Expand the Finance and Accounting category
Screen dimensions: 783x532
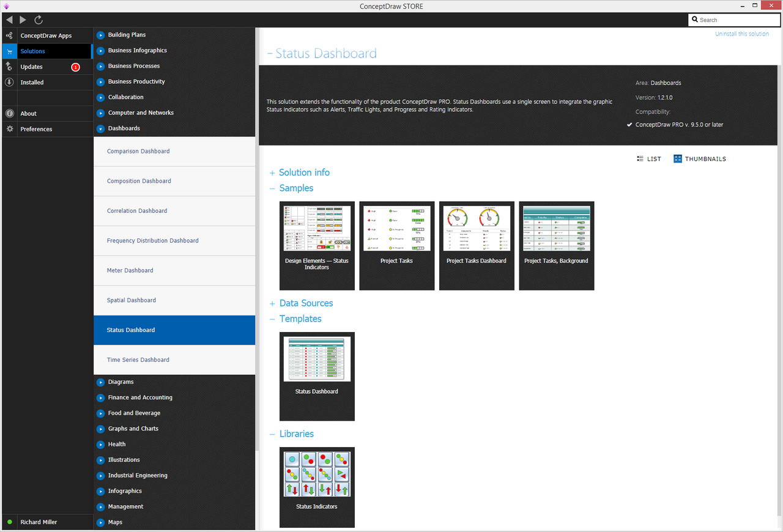100,397
